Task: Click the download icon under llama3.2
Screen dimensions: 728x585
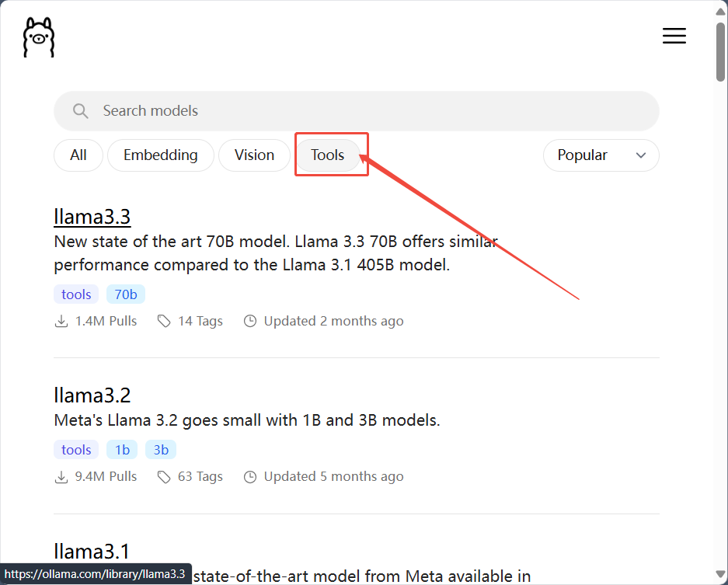Action: [61, 477]
